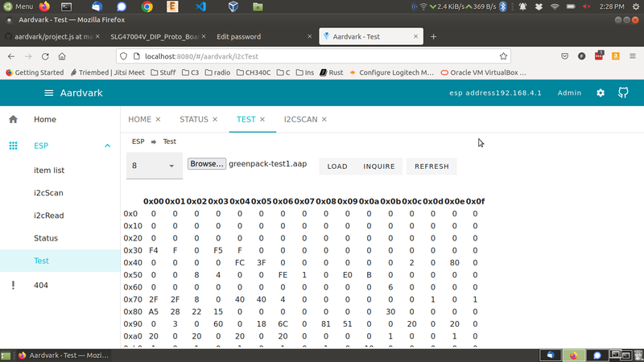644x362 pixels.
Task: Launch Firefox from the top panel
Action: pos(44,6)
